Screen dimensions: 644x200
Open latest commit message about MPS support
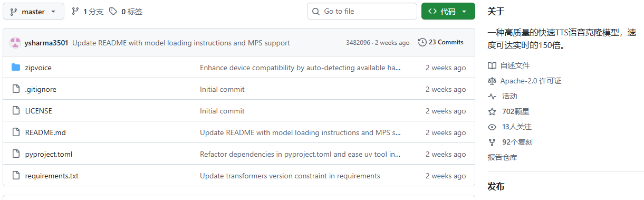click(181, 43)
